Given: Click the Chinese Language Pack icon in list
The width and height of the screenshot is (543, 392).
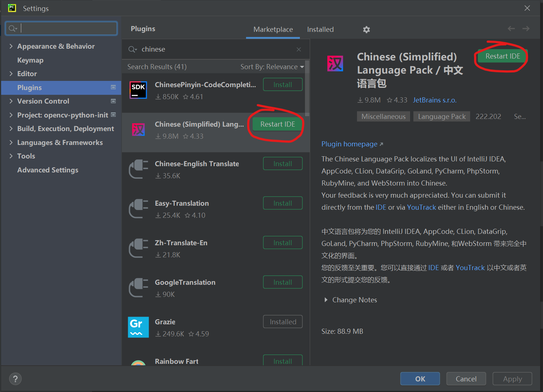Looking at the screenshot, I should pos(138,130).
